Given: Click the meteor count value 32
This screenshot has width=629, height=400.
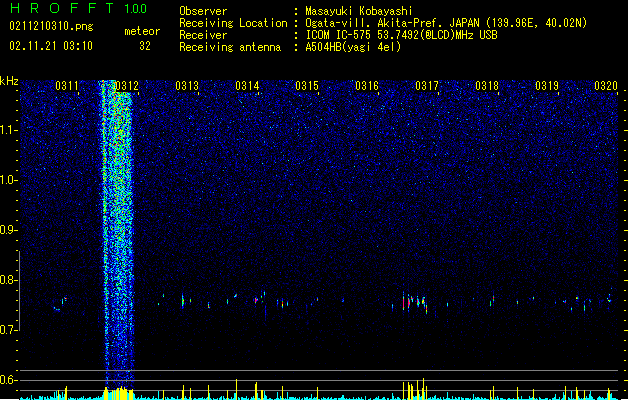Looking at the screenshot, I should [145, 46].
